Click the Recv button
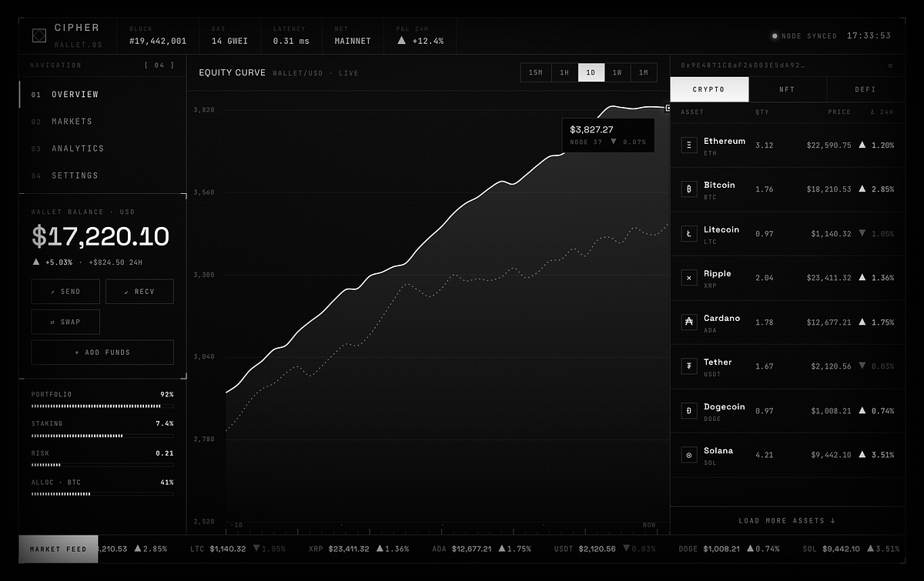 [x=139, y=292]
